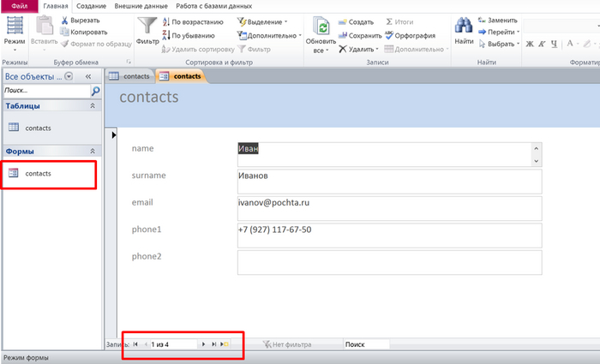Jump to the last record
Viewport: 600px width, 364px height.
coord(213,344)
